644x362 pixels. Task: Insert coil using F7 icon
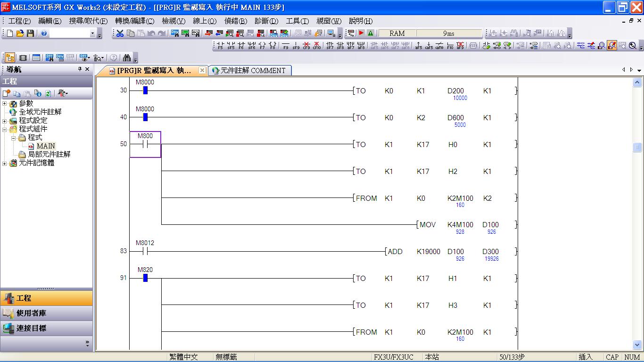pos(262,46)
